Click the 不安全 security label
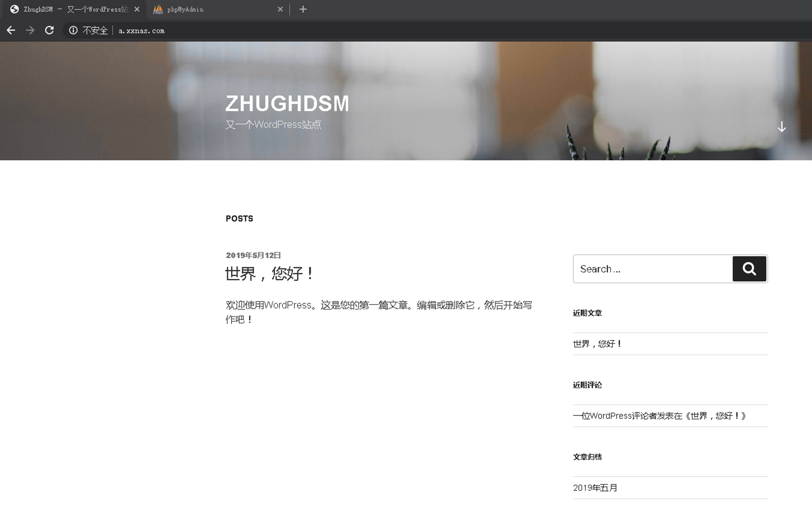The height and width of the screenshot is (519, 812). point(95,31)
